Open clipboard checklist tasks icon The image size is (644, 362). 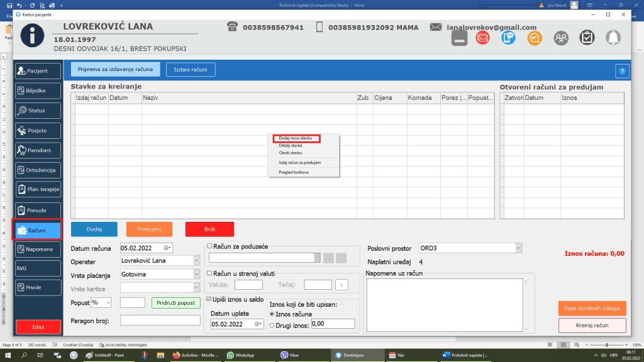pyautogui.click(x=587, y=38)
